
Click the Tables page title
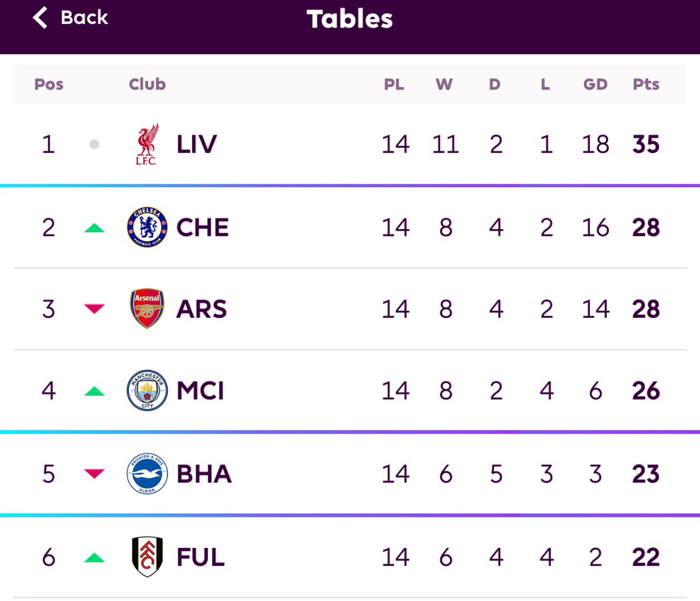coord(350,19)
